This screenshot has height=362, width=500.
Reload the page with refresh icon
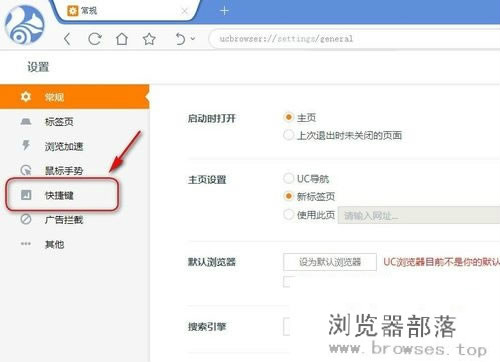[95, 39]
